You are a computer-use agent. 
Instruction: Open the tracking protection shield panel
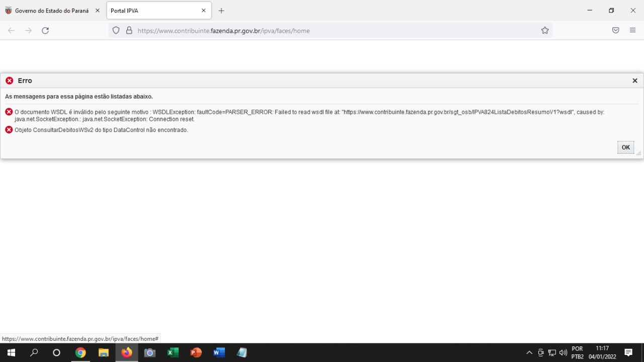(116, 30)
